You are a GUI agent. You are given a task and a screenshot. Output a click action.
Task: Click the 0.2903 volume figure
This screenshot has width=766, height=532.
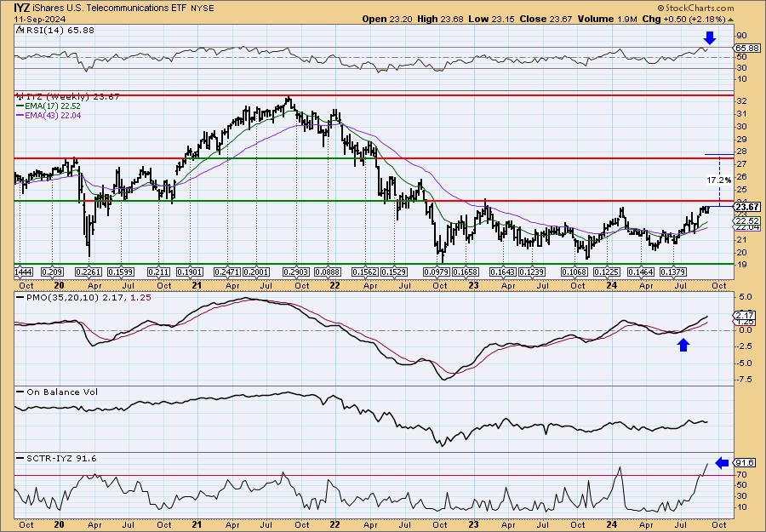(x=296, y=272)
